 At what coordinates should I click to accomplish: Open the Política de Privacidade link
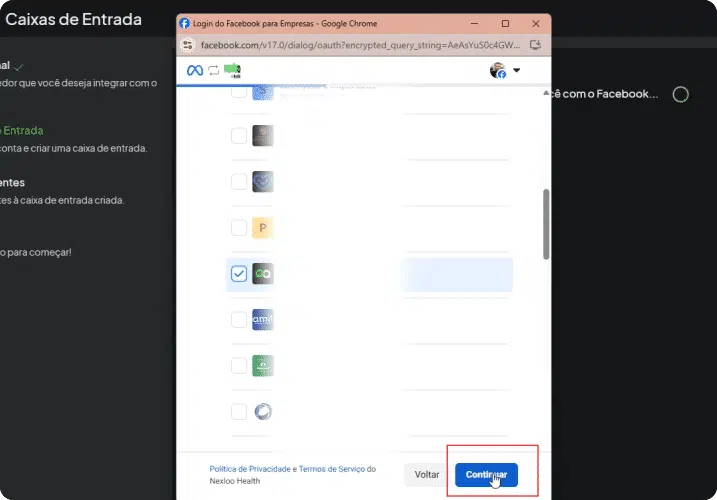(x=250, y=469)
